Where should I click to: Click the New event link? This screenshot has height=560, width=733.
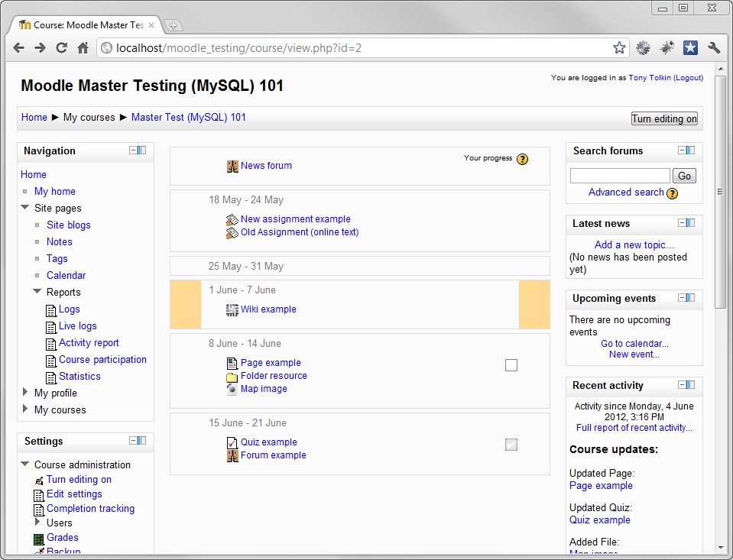[634, 354]
